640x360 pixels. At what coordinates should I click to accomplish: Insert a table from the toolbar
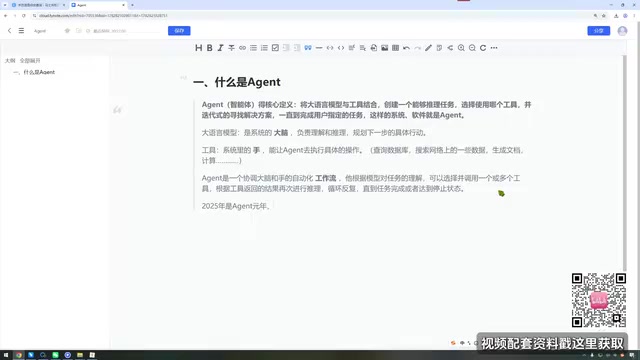pyautogui.click(x=396, y=48)
